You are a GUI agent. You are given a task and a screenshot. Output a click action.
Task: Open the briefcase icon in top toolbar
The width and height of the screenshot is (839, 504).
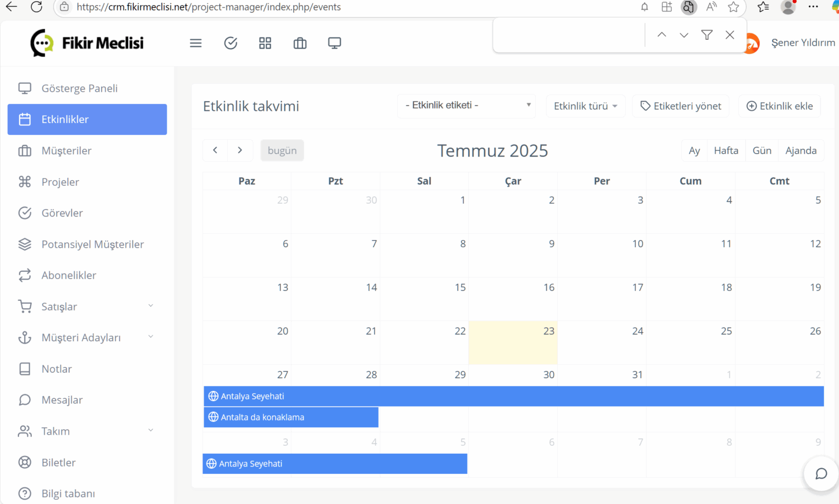click(x=300, y=43)
